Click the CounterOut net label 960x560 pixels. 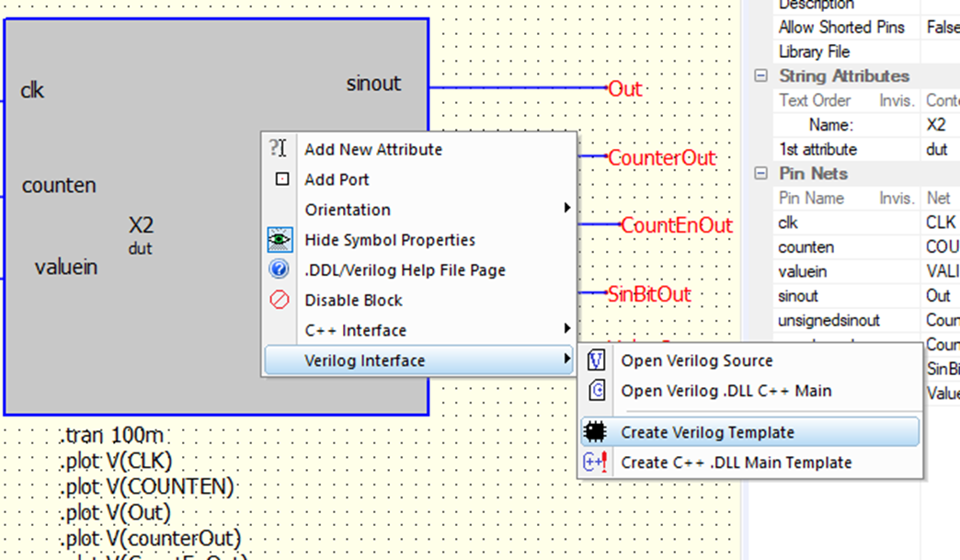661,158
